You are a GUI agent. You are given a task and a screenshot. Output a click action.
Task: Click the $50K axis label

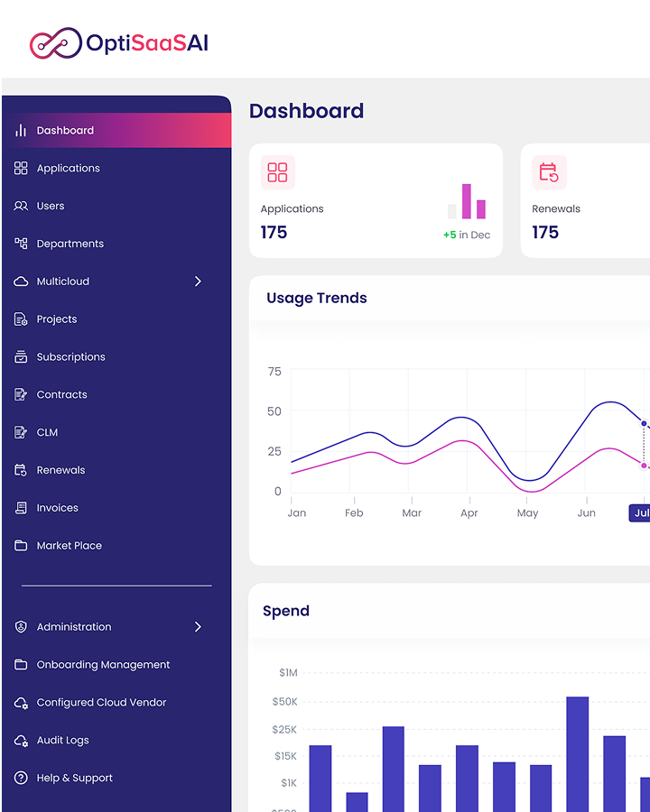tap(285, 702)
